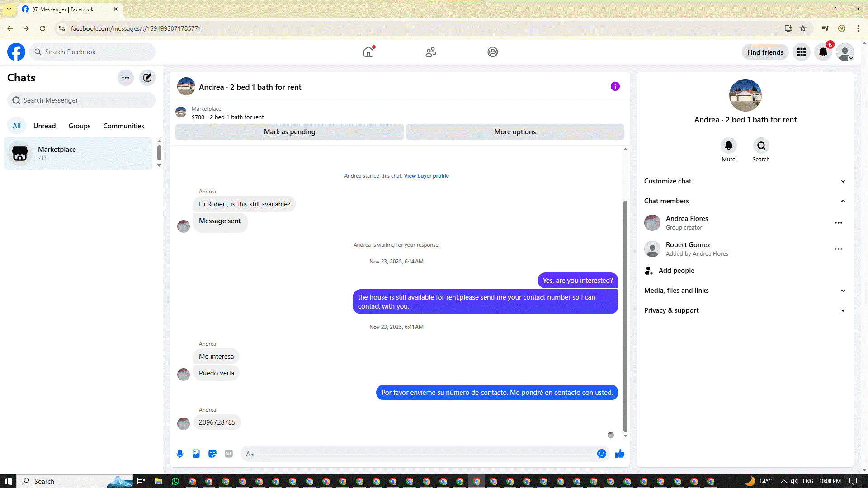Show hidden system tray icons

783,481
